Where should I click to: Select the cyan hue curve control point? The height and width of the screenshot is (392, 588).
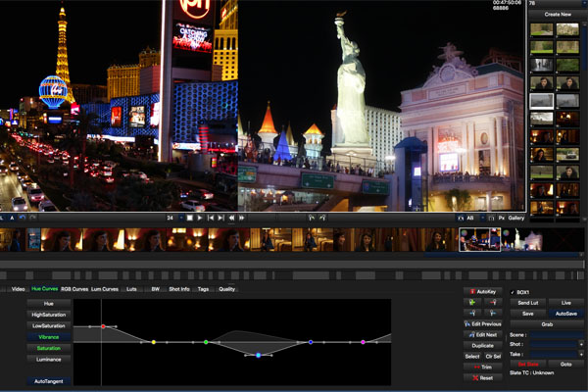pyautogui.click(x=259, y=355)
